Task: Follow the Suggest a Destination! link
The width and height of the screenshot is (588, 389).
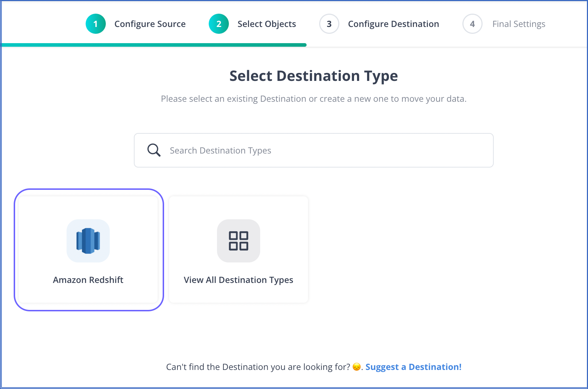Action: point(413,367)
